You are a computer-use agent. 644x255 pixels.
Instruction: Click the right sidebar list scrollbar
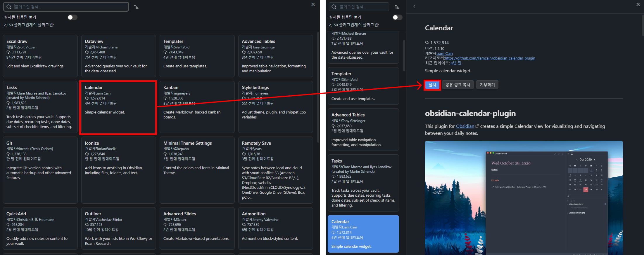404,55
